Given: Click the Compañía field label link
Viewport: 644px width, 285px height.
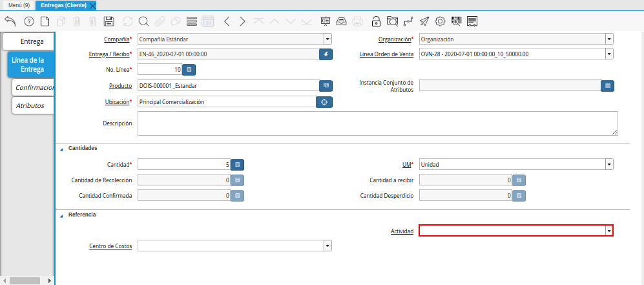Looking at the screenshot, I should [x=116, y=39].
